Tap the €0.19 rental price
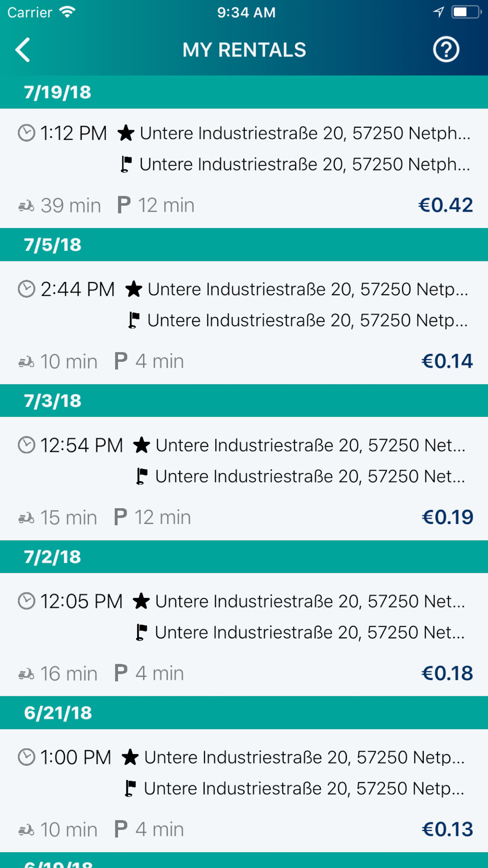This screenshot has width=488, height=868. 447,517
